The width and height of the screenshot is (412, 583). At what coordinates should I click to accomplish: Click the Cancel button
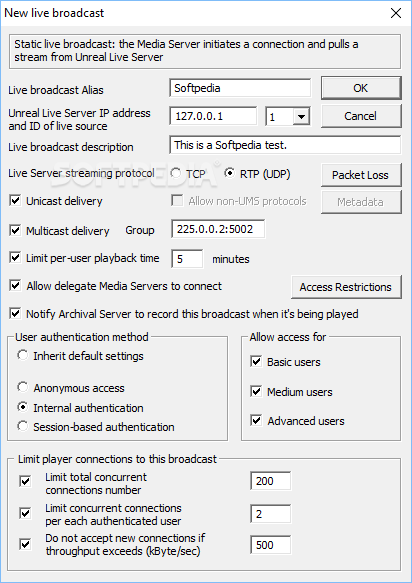361,116
